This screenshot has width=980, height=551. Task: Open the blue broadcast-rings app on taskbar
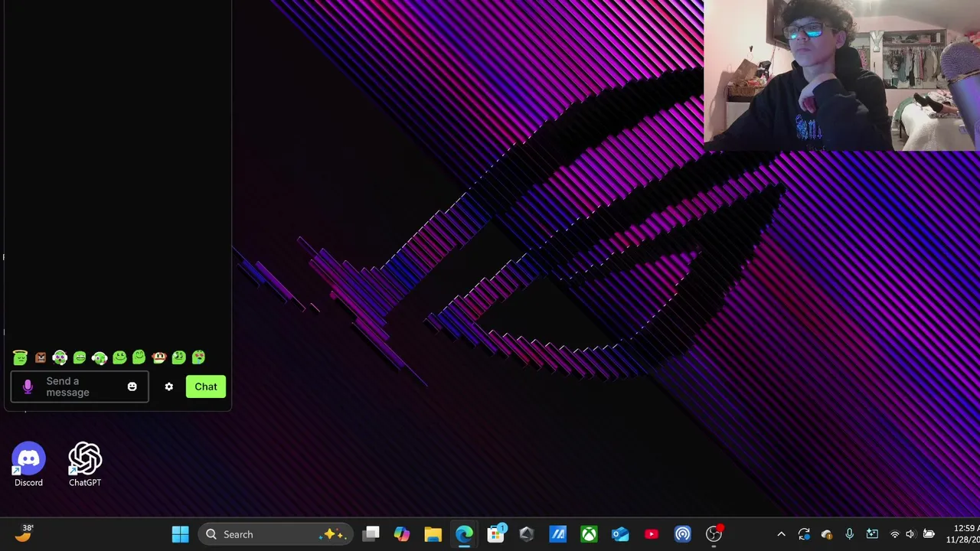coord(682,534)
